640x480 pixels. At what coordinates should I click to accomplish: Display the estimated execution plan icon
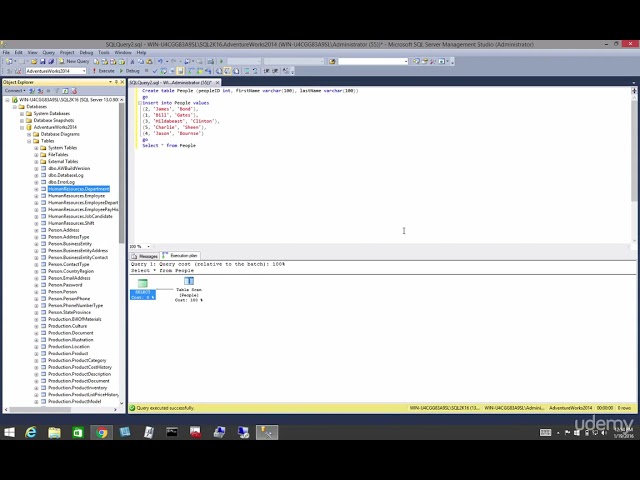pos(163,71)
